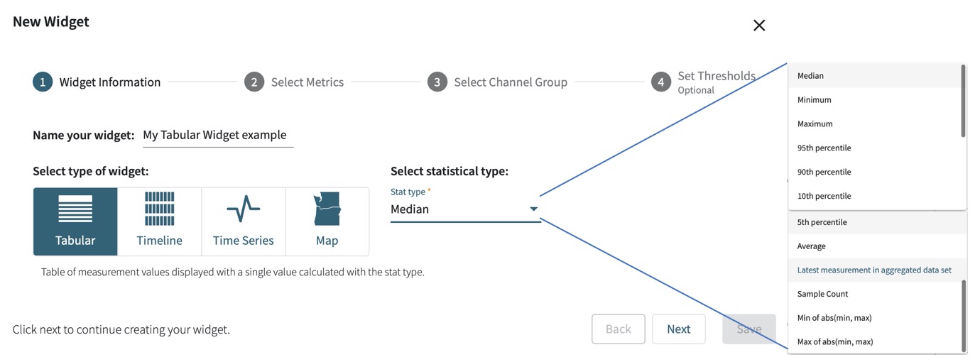
Task: Select the Tabular widget type
Action: 75,221
